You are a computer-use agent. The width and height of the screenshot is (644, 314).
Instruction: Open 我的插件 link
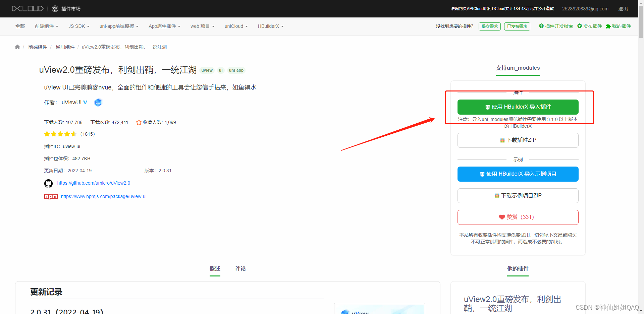[622, 26]
